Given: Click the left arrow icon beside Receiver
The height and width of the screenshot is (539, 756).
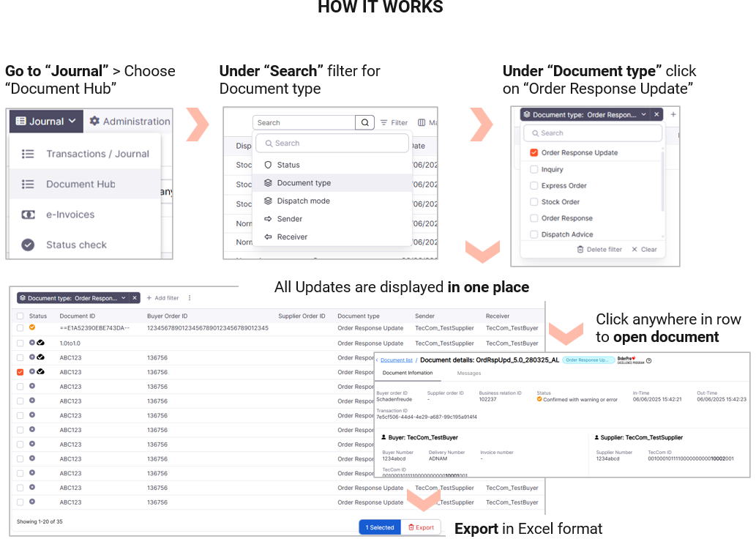Looking at the screenshot, I should pos(268,237).
